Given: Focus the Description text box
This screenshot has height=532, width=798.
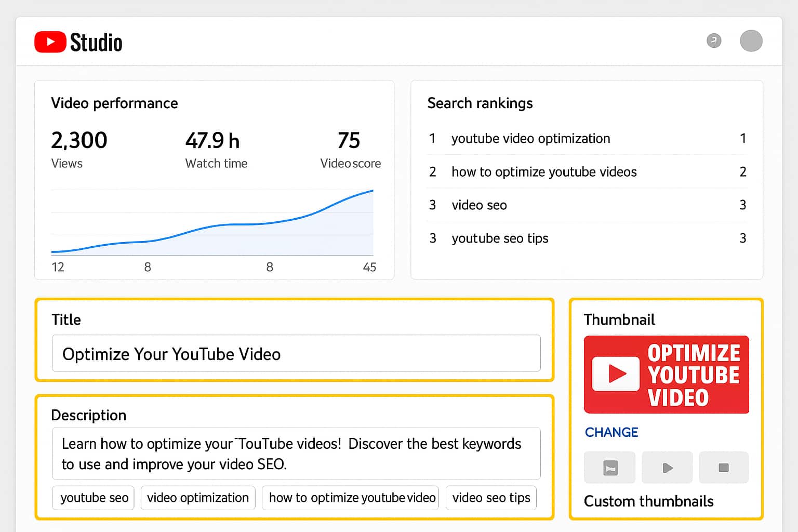Looking at the screenshot, I should click(296, 454).
